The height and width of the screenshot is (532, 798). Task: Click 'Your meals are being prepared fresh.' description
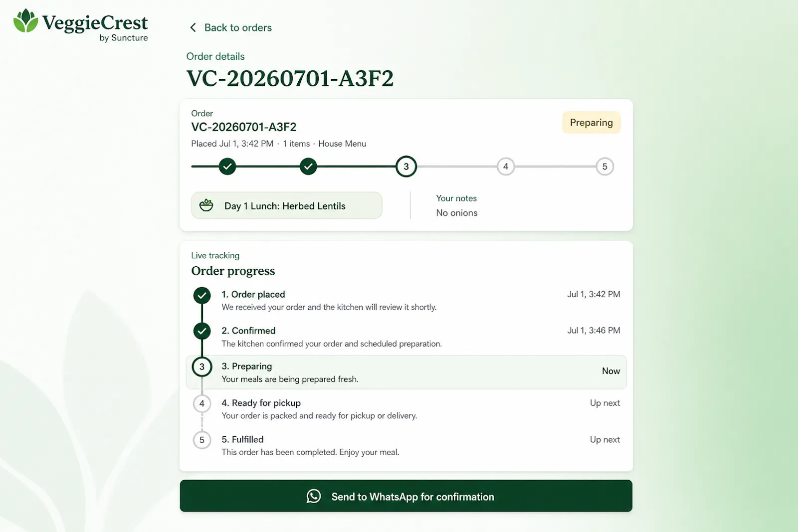coord(290,379)
